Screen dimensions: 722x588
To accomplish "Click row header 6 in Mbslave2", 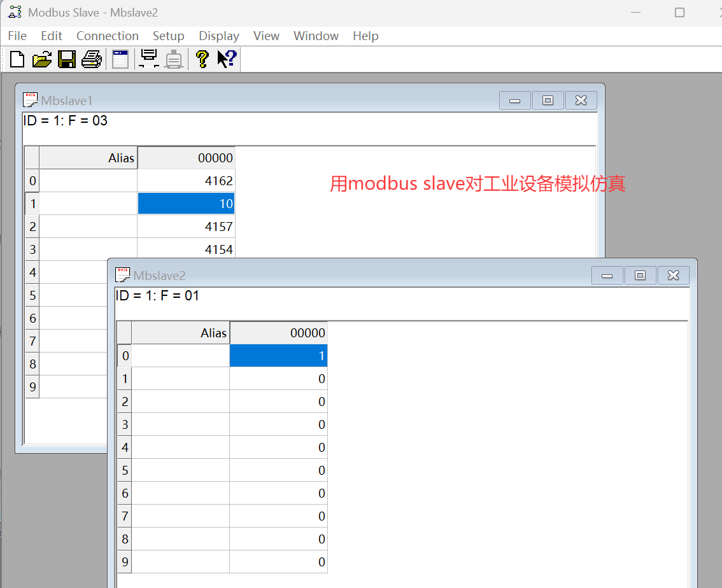I will coord(125,493).
